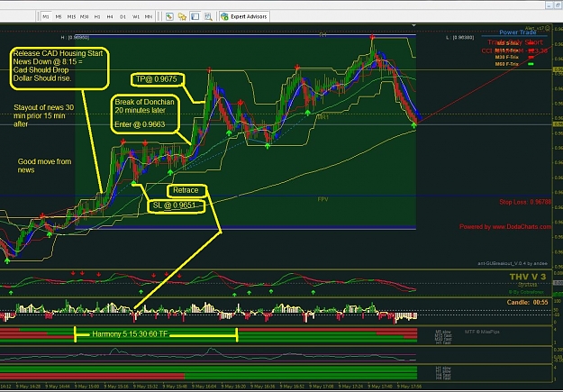Image resolution: width=563 pixels, height=392 pixels.
Task: Open the Strategy Tester magnifier icon
Action: point(208,16)
